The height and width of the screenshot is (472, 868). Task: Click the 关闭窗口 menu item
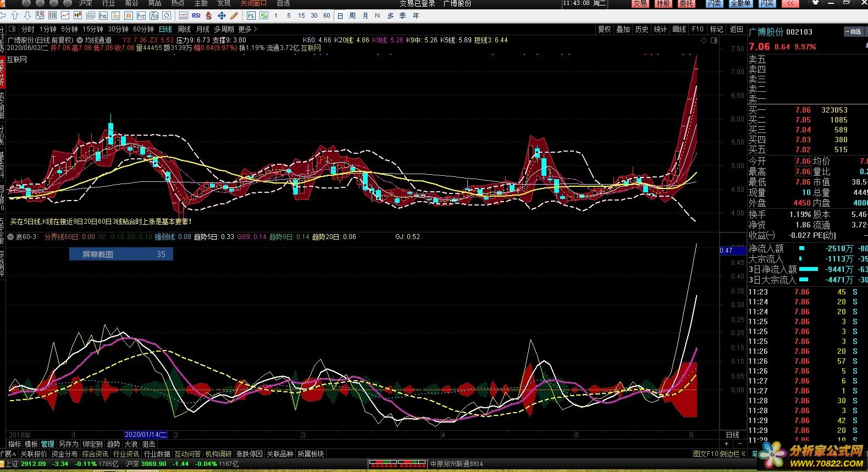point(253,3)
